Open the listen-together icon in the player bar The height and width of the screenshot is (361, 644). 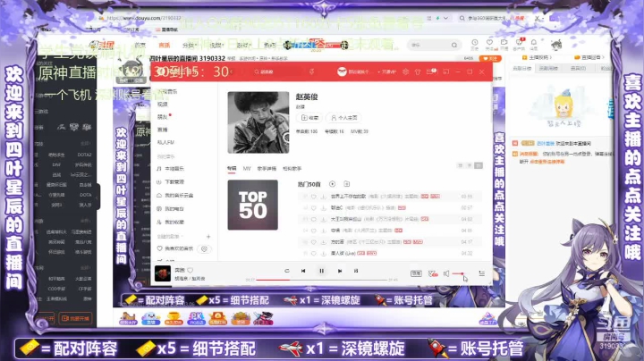[433, 273]
